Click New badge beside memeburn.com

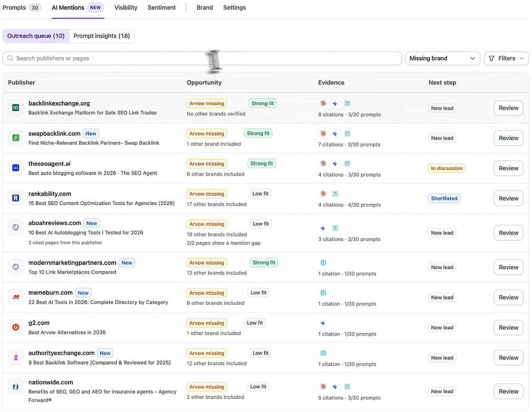tap(83, 293)
